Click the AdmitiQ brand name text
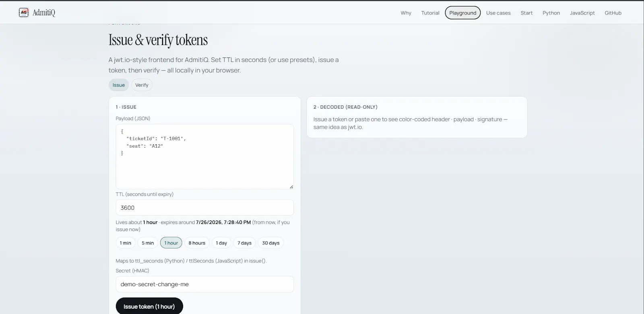This screenshot has width=644, height=314. tap(44, 12)
